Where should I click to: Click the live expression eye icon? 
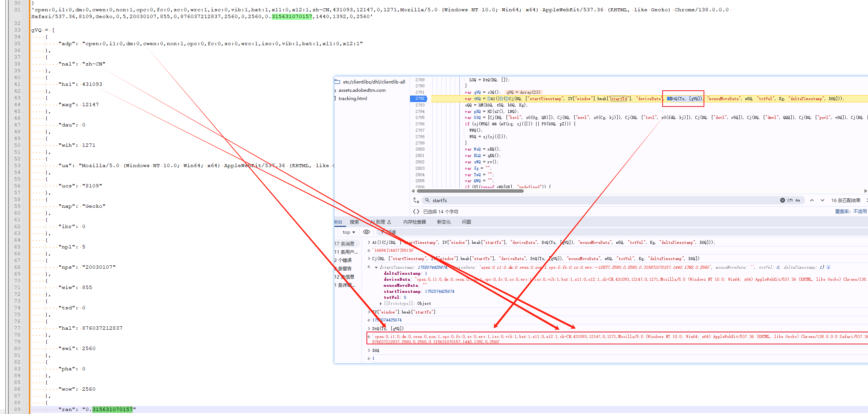point(366,232)
